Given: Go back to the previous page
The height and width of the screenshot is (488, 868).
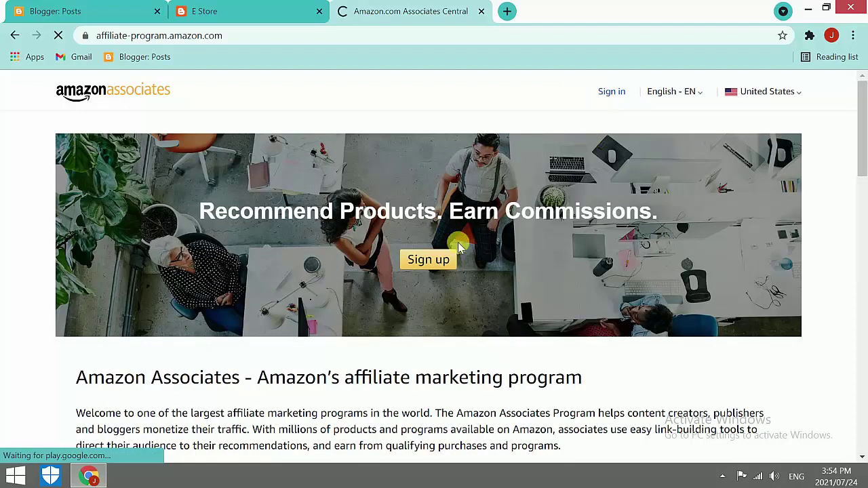Looking at the screenshot, I should point(15,35).
